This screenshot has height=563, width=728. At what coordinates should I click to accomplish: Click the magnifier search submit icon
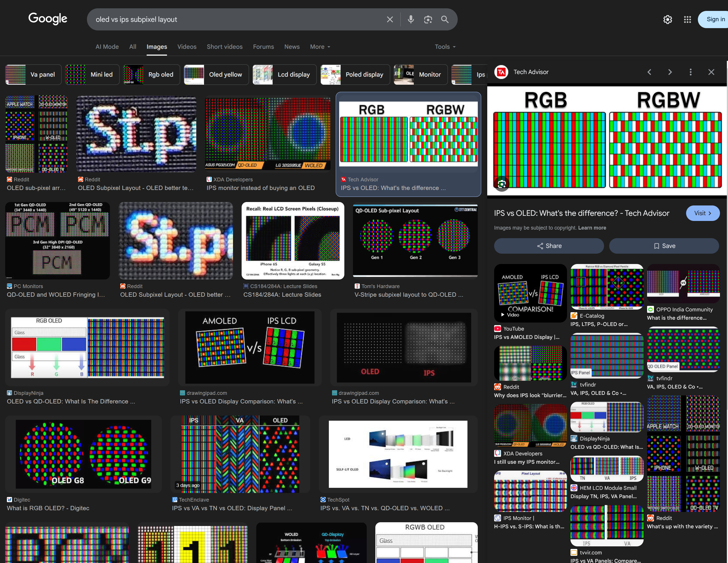tap(445, 19)
